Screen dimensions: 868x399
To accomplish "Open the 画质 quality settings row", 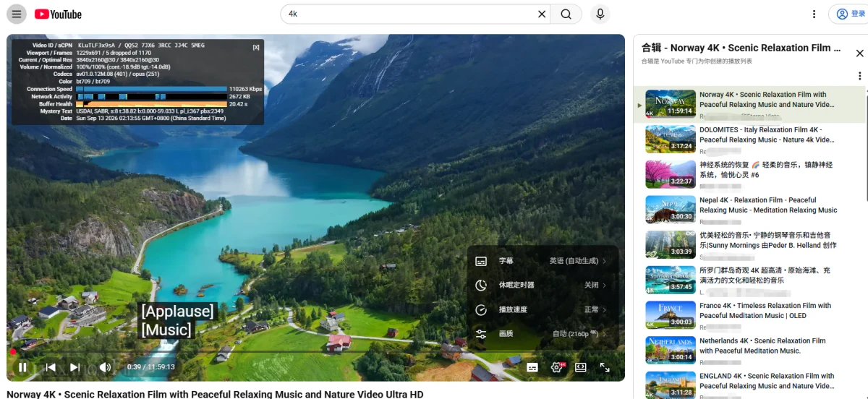I will pos(542,334).
